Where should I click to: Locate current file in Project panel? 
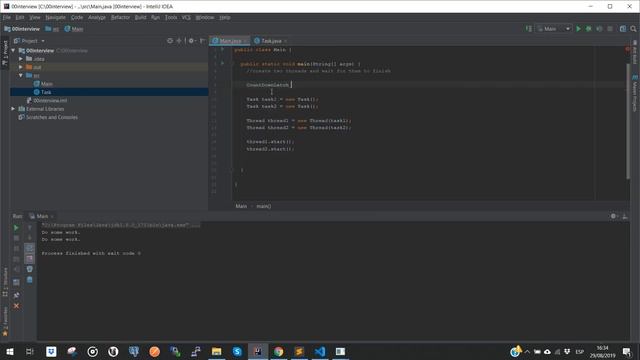(x=170, y=41)
